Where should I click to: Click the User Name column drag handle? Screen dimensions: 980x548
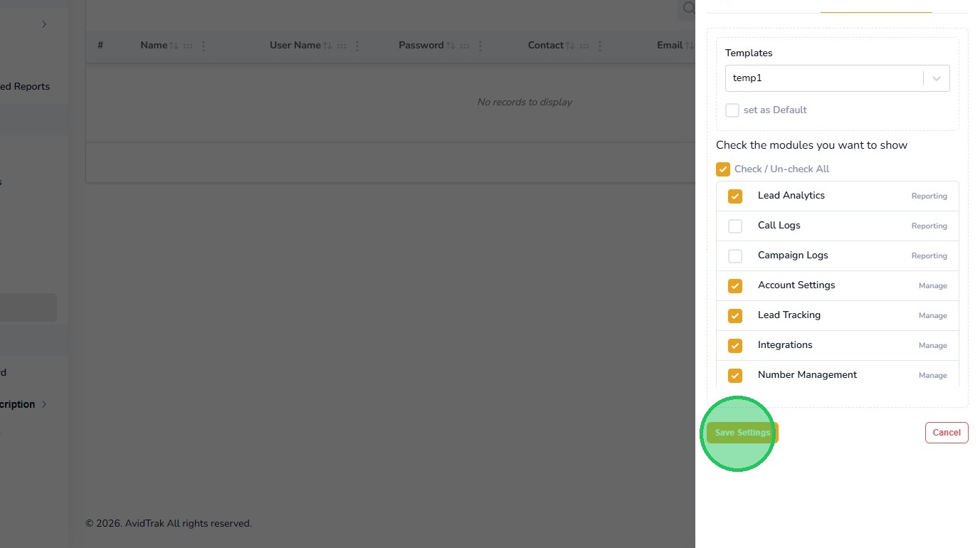tap(342, 46)
